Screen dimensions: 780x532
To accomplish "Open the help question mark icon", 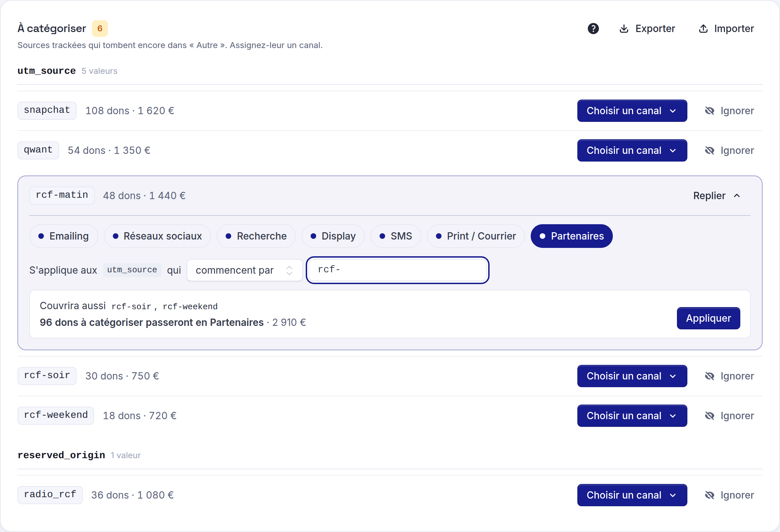I will pyautogui.click(x=593, y=29).
